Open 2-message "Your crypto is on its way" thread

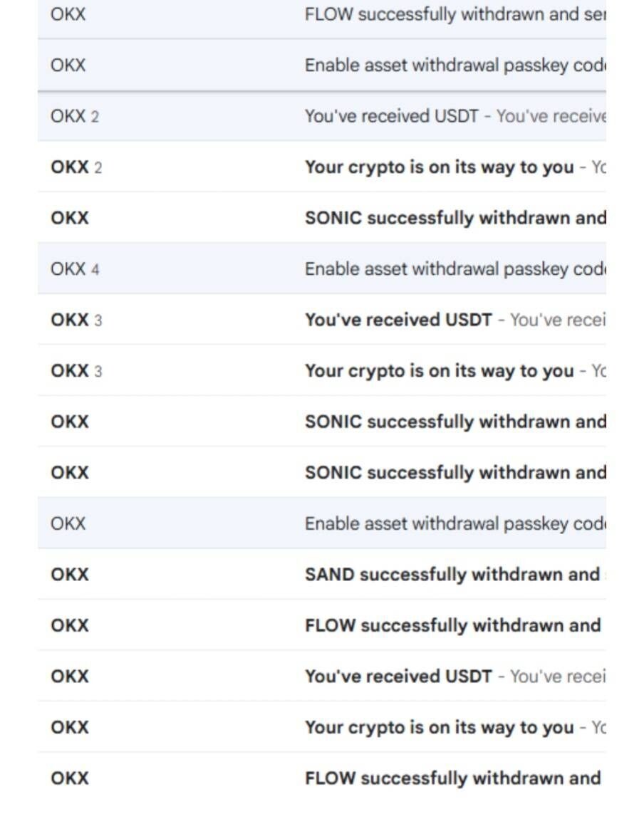coord(439,167)
